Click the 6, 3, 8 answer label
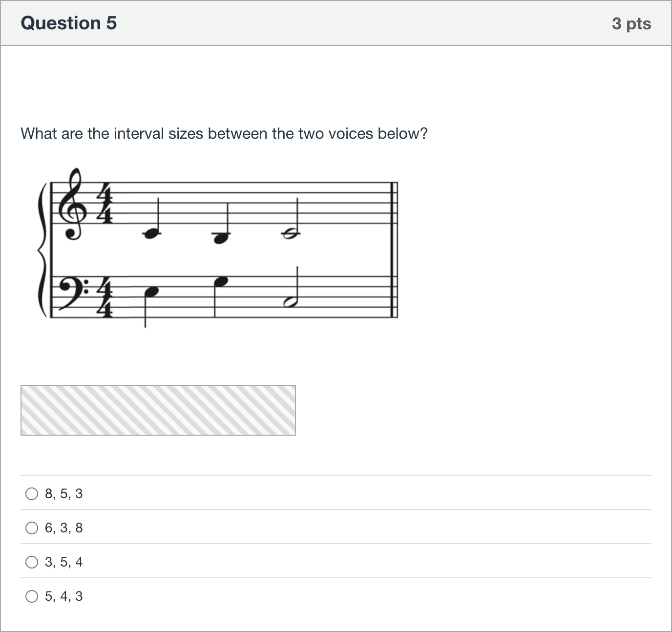 click(x=64, y=528)
